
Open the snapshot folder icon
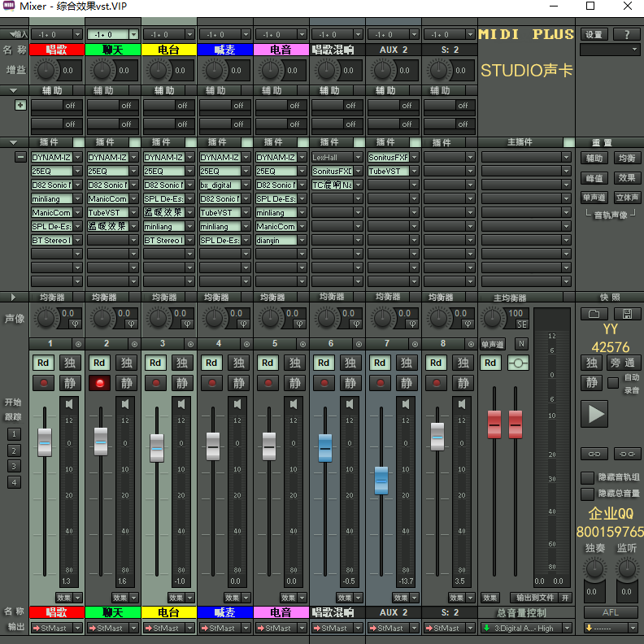(594, 314)
